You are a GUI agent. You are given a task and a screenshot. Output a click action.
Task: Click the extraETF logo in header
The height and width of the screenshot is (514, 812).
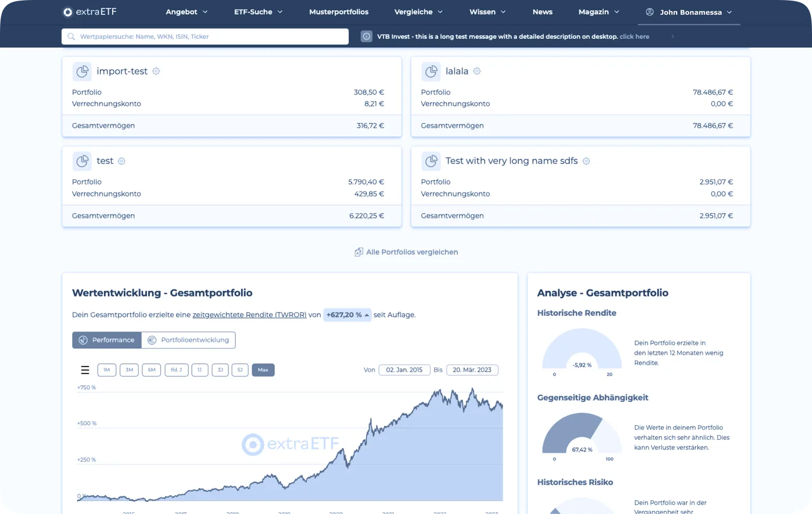90,12
